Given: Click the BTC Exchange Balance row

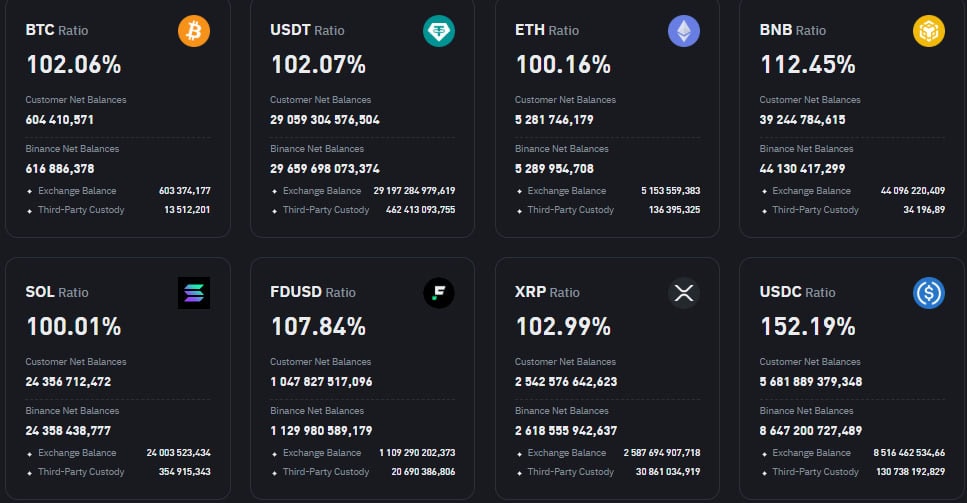Looking at the screenshot, I should click(118, 191).
